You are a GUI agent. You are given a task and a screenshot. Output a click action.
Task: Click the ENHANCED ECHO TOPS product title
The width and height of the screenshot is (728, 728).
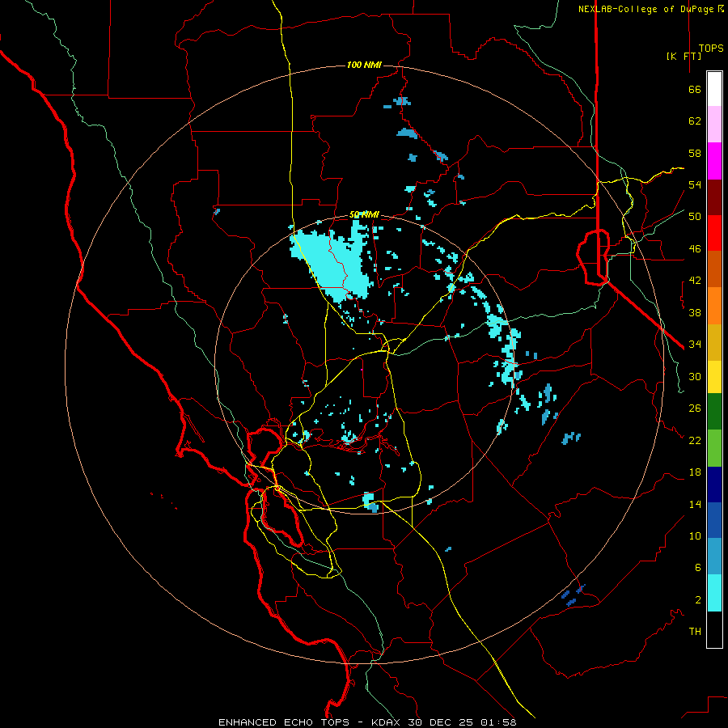(284, 722)
